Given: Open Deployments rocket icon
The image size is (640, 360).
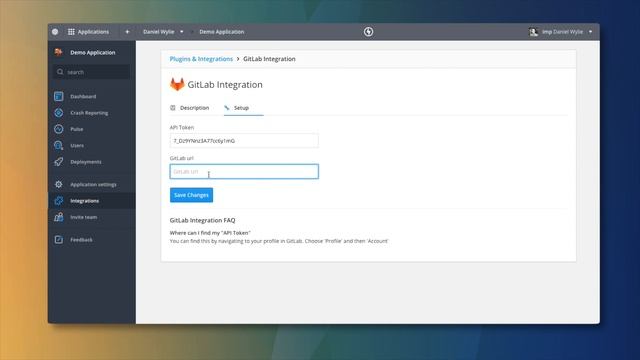Looking at the screenshot, I should point(59,162).
